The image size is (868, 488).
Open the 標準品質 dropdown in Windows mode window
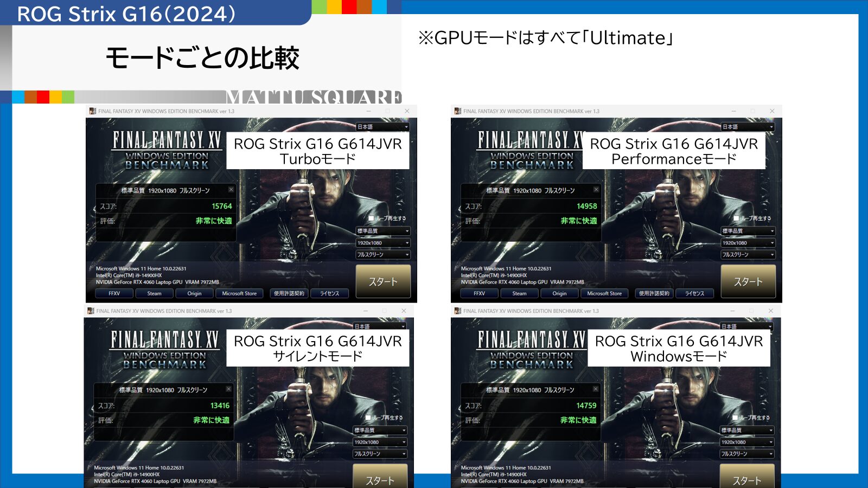tap(747, 430)
